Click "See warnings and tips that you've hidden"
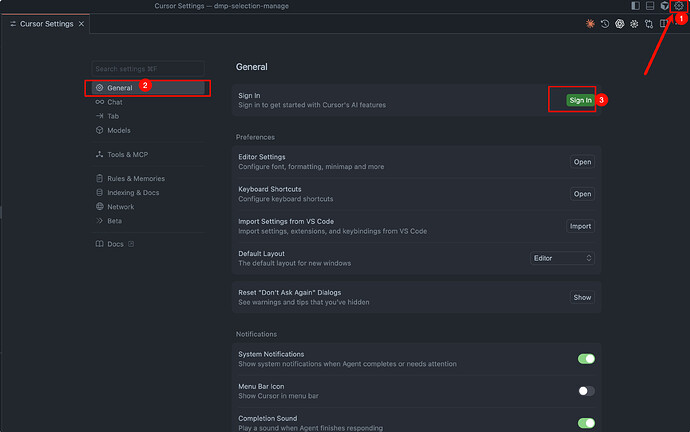 click(x=304, y=302)
